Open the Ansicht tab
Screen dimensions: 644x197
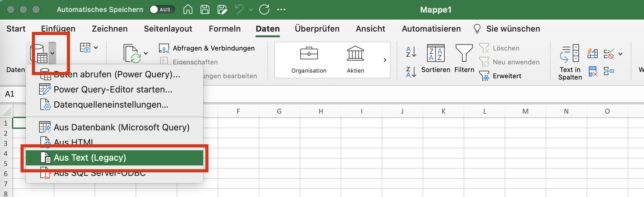(x=370, y=29)
